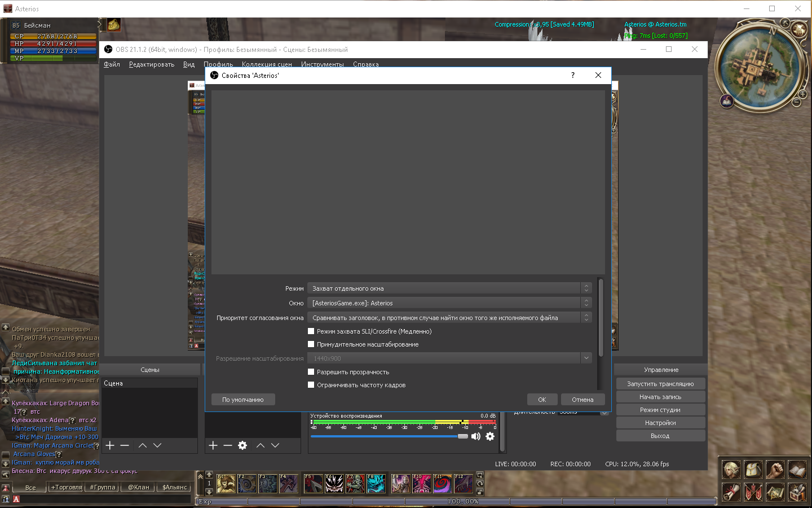Click Запустить трансляцию button

click(660, 384)
